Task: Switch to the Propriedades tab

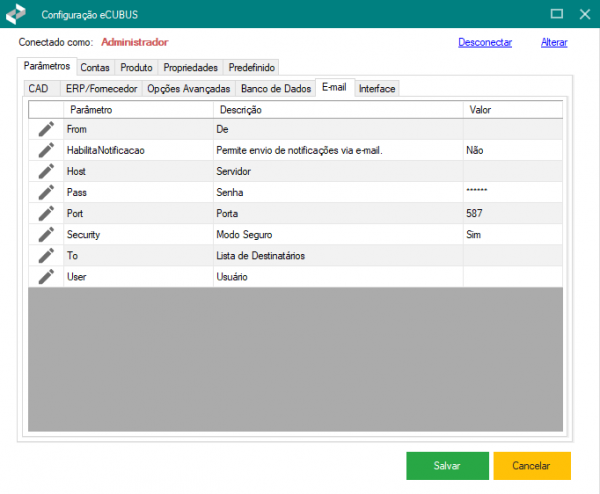Action: click(191, 68)
